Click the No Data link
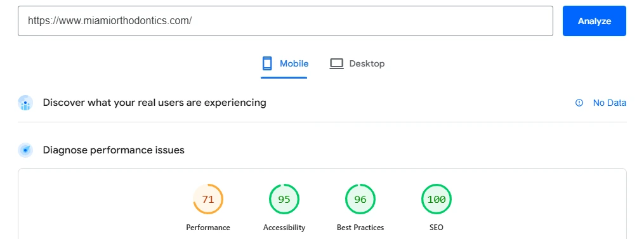 click(x=610, y=103)
